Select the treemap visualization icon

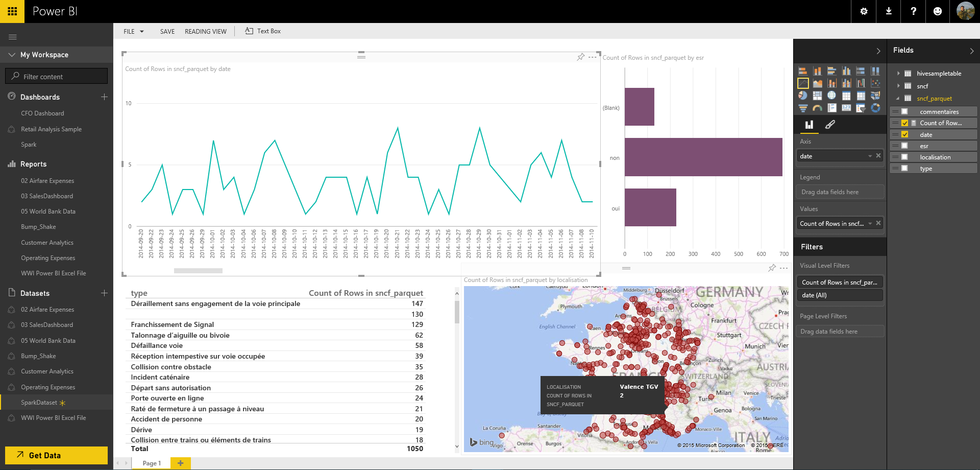click(817, 96)
